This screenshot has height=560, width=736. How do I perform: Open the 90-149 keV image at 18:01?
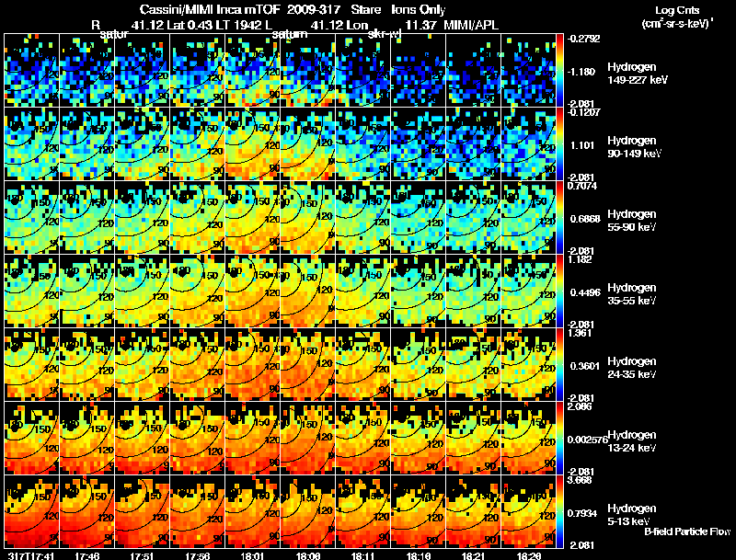[x=252, y=144]
